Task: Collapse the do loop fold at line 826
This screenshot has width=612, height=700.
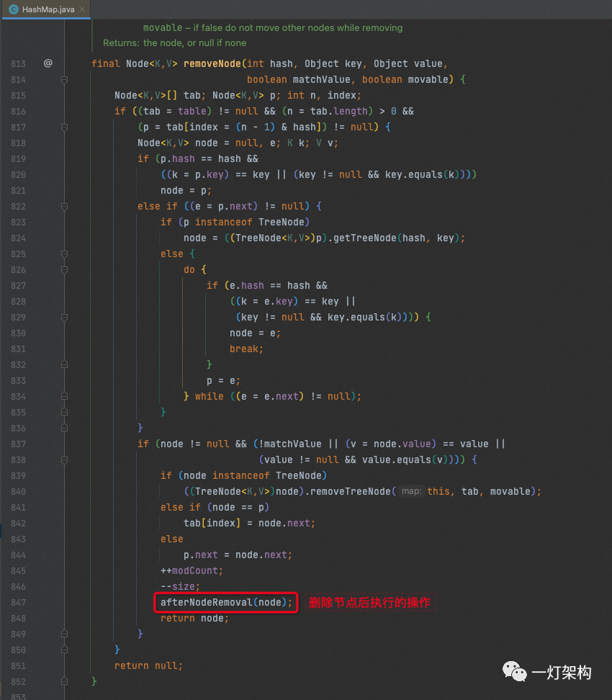Action: tap(64, 269)
